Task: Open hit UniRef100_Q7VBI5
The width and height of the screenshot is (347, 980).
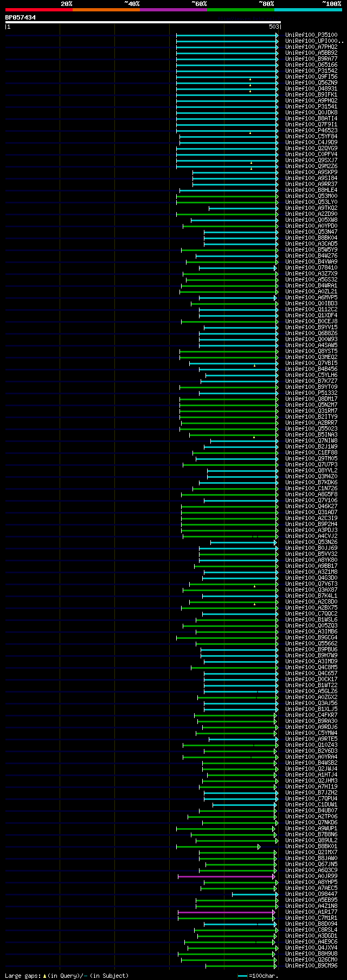Action: click(311, 363)
